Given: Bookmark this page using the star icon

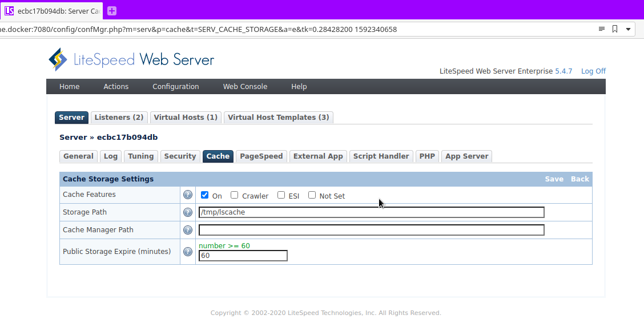Looking at the screenshot, I should tap(614, 28).
